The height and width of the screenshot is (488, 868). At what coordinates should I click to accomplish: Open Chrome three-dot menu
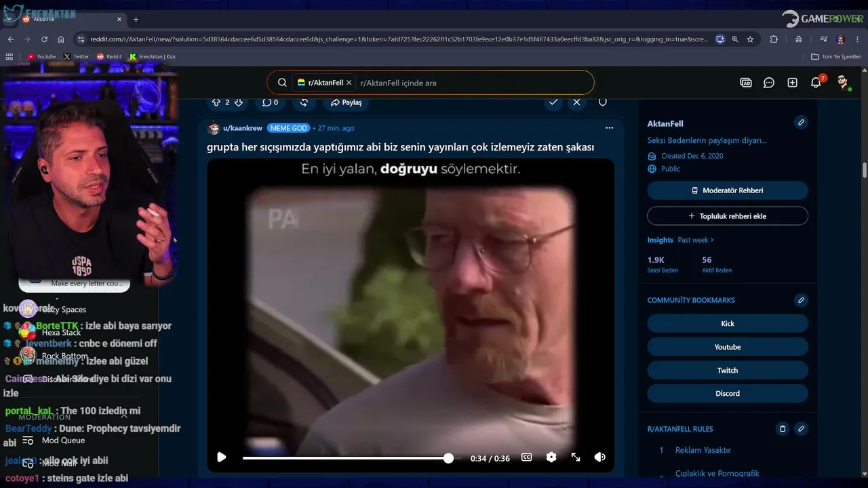click(858, 39)
